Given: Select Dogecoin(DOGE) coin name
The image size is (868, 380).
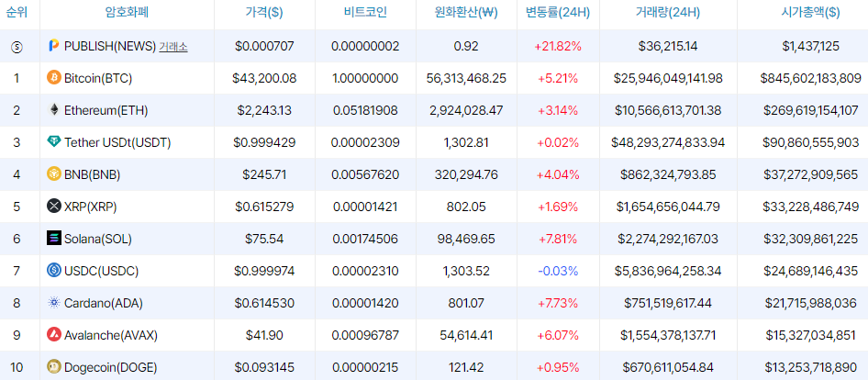Looking at the screenshot, I should click(x=111, y=367).
